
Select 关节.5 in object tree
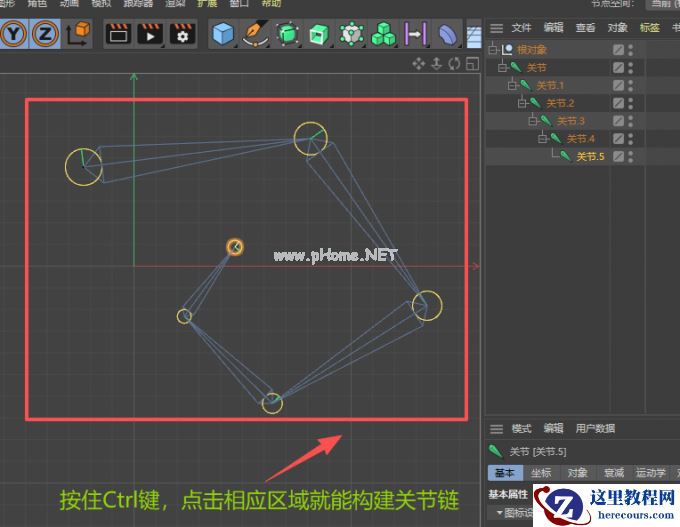590,157
